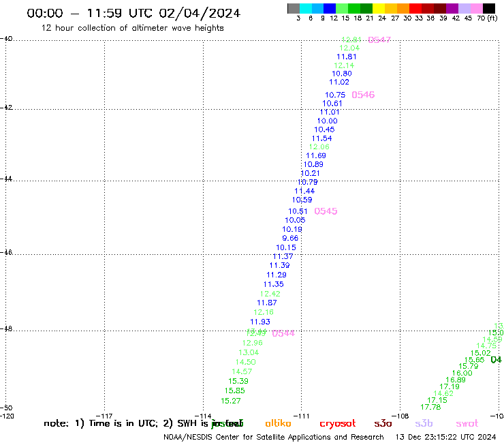Click the wave height value 10.61

pos(332,104)
